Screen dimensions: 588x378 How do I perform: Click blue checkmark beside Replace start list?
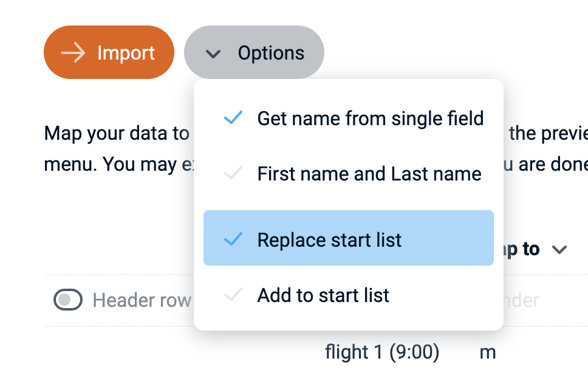[233, 239]
